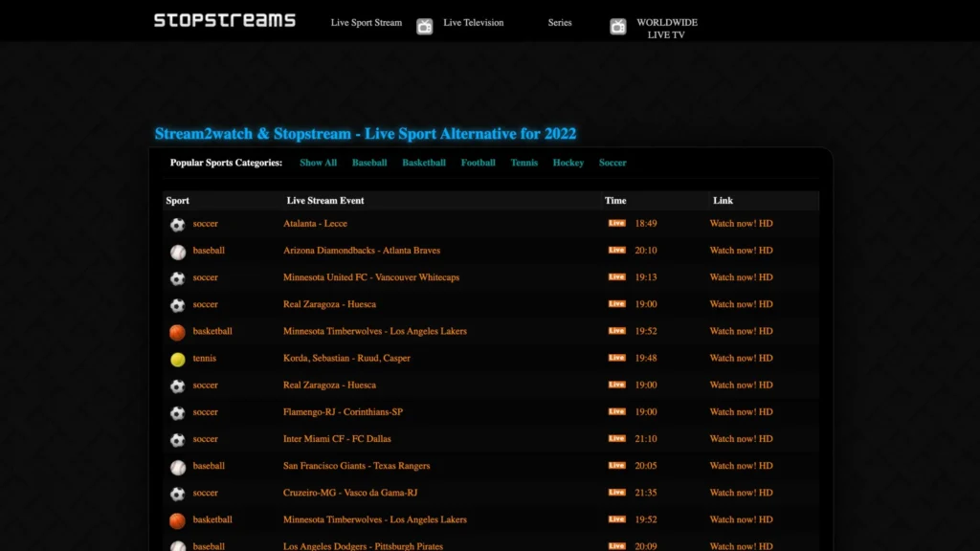Image resolution: width=980 pixels, height=551 pixels.
Task: Click the Live badge on the Korda tennis match
Action: 617,358
